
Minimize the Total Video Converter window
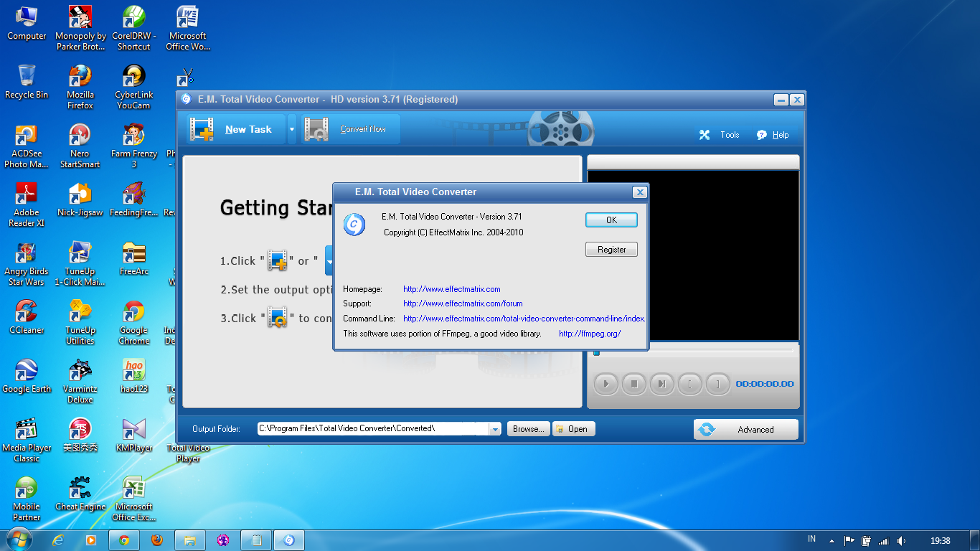[x=781, y=100]
